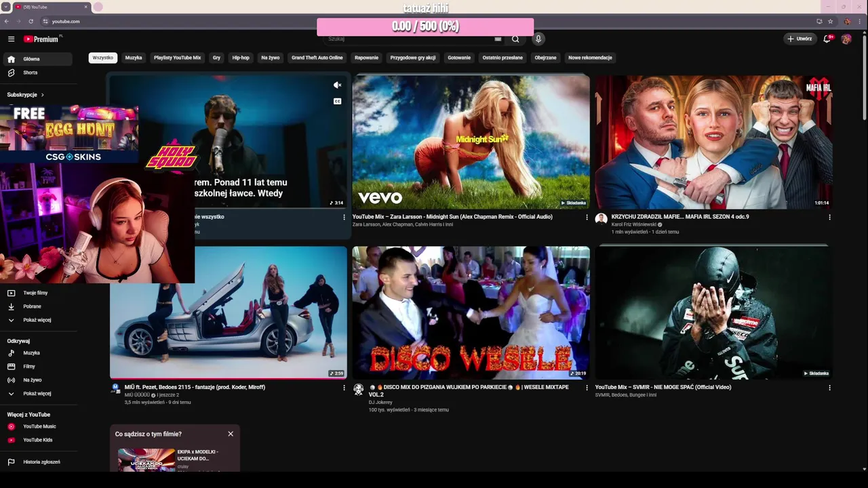Screen dimensions: 868x488
Task: Expand Subskrypcje section
Action: pyautogui.click(x=26, y=95)
